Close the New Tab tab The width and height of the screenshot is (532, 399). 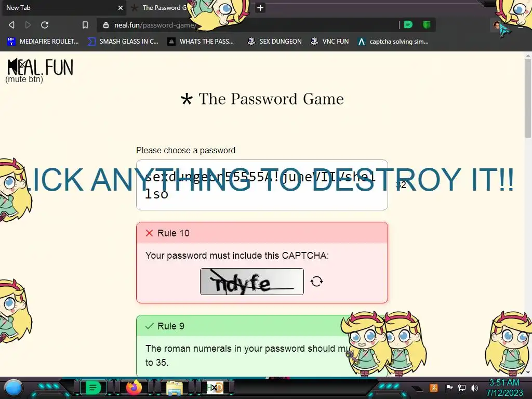tap(121, 8)
